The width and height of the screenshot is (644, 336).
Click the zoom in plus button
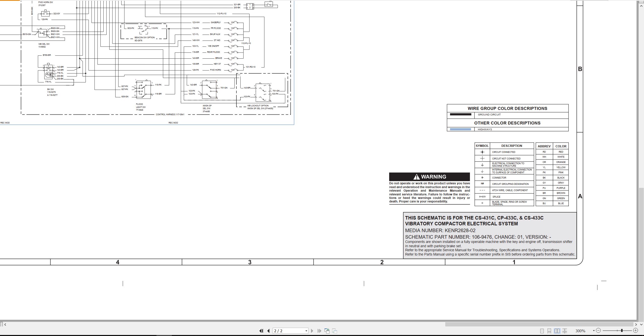pyautogui.click(x=635, y=330)
